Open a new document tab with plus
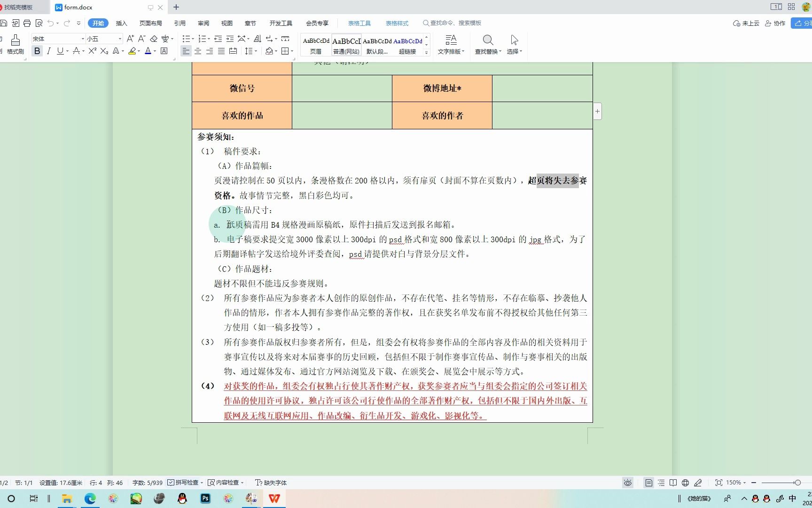Viewport: 812px width, 508px height. (x=176, y=7)
